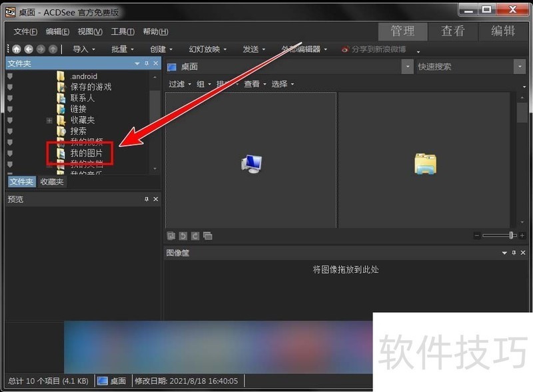Image resolution: width=533 pixels, height=392 pixels.
Task: Click the 编辑 mode button
Action: (x=502, y=31)
